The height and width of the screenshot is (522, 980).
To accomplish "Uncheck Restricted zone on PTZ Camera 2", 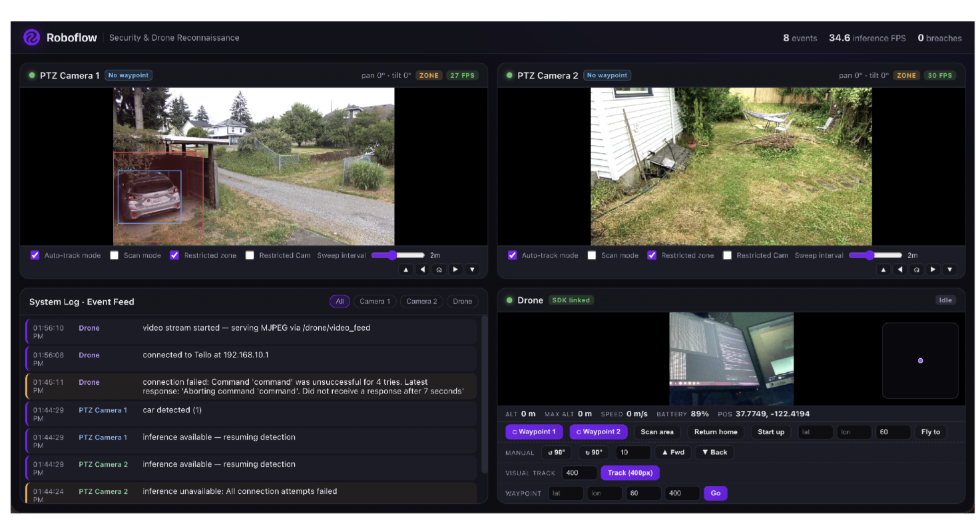I will click(652, 255).
